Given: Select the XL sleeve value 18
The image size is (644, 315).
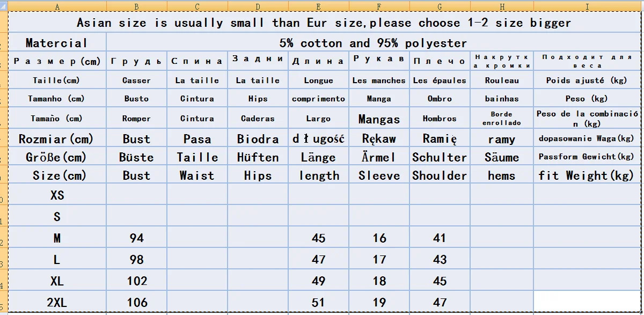Looking at the screenshot, I should pyautogui.click(x=379, y=281).
